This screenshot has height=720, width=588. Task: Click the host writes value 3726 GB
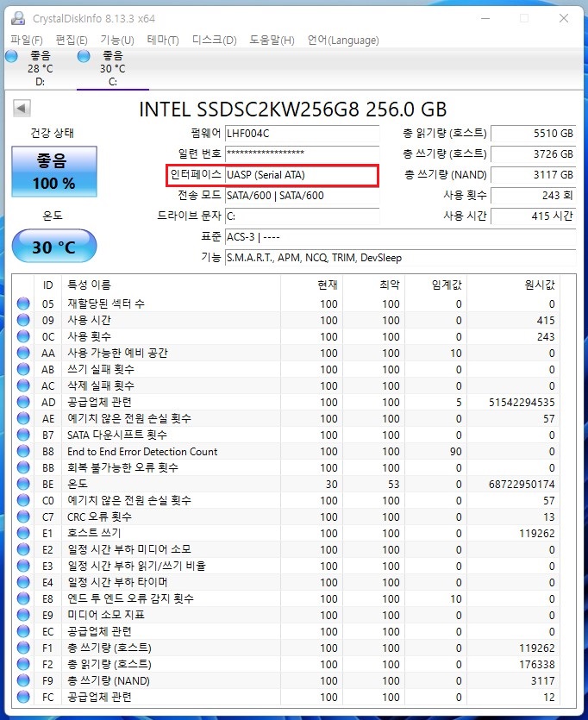534,153
